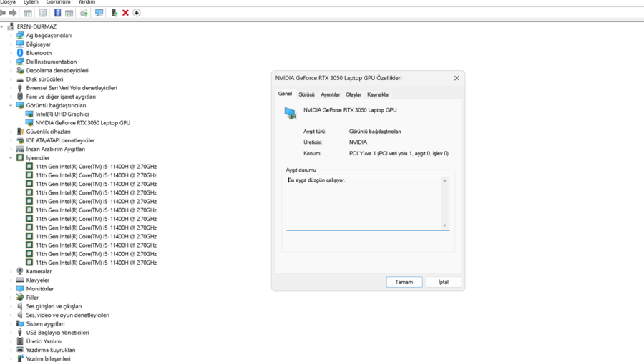644x362 pixels.
Task: Click the Kameralar webcam icon
Action: [x=20, y=271]
